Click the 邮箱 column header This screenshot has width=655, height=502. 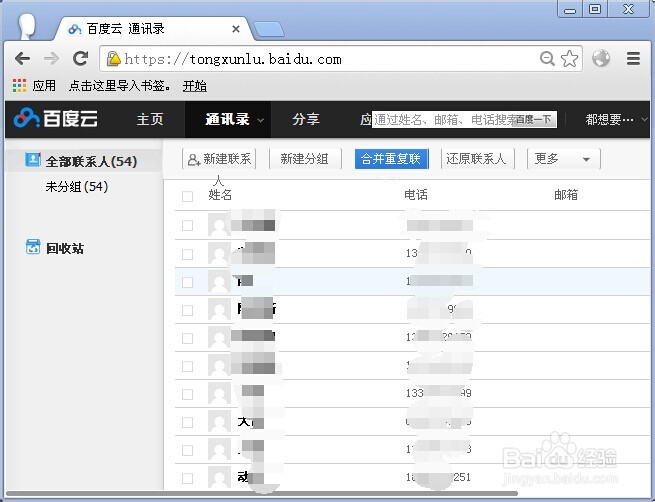pyautogui.click(x=566, y=195)
